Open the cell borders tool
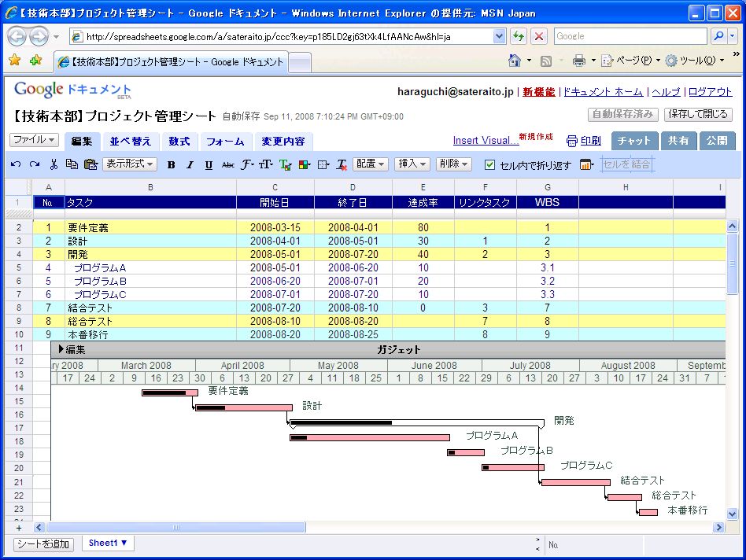This screenshot has width=746, height=560. pos(323,164)
